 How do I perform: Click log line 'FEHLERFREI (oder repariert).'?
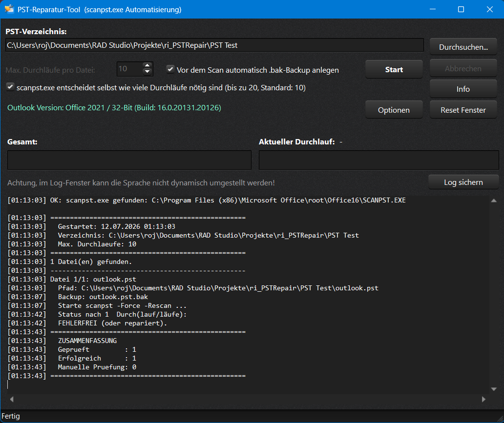coord(112,323)
